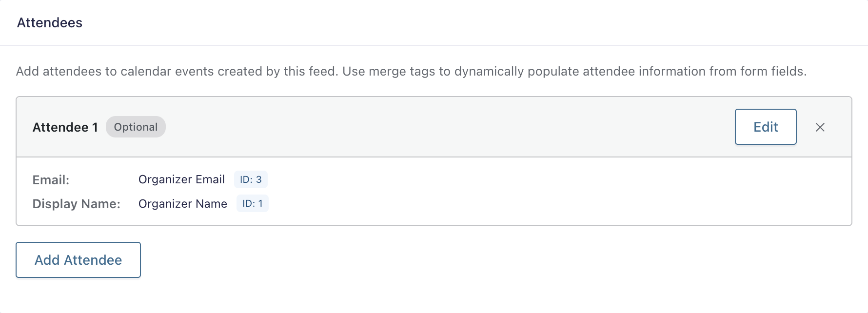Click the Edit button for Attendee 1

(766, 127)
